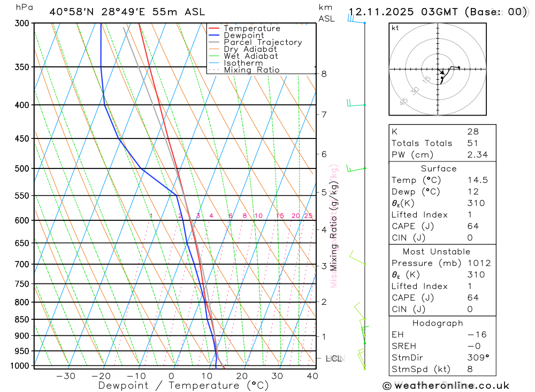Click the mixing ratio 10 label
This screenshot has height=392, width=535.
pos(258,216)
